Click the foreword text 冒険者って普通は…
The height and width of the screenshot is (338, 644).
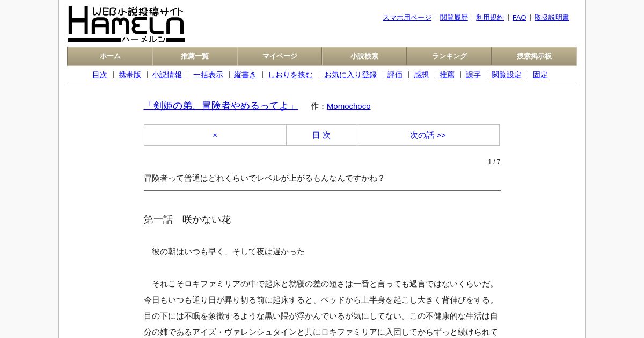[x=264, y=178]
